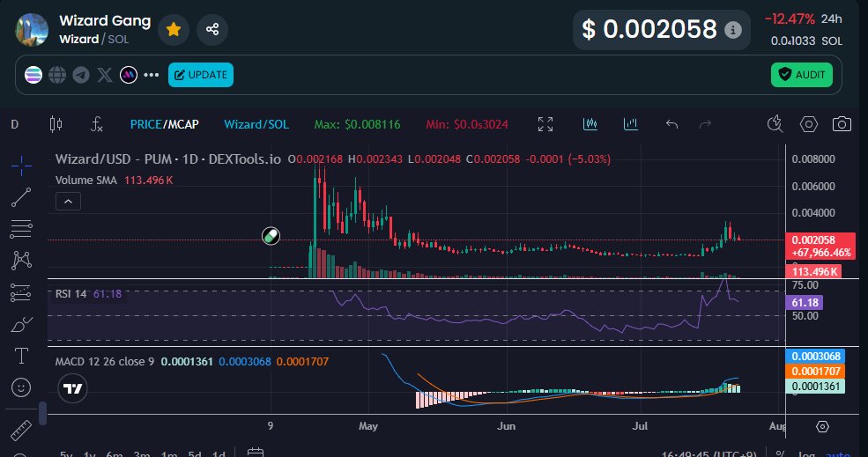Open the indicators fx menu

(x=97, y=124)
